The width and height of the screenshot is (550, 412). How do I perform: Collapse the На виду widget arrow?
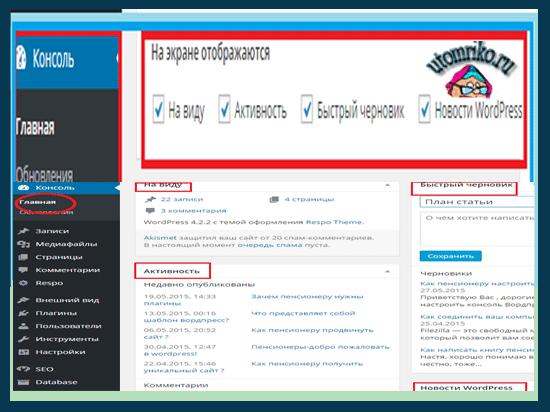pos(387,185)
